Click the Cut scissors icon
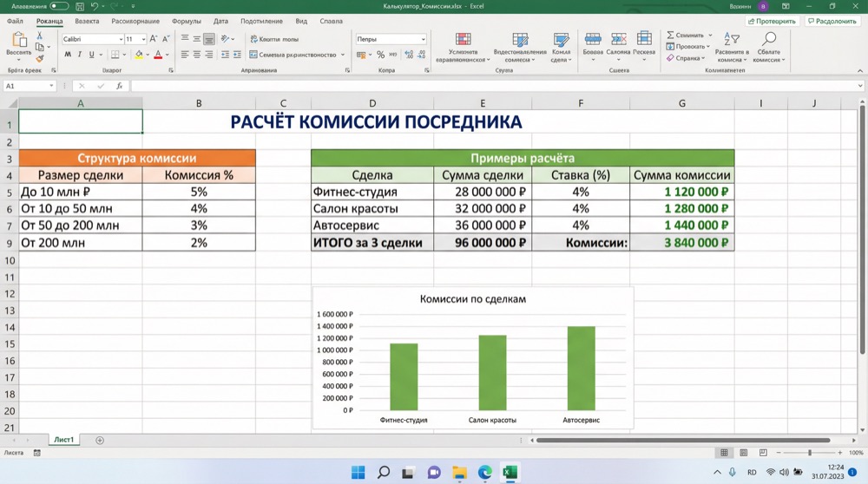 [x=40, y=36]
